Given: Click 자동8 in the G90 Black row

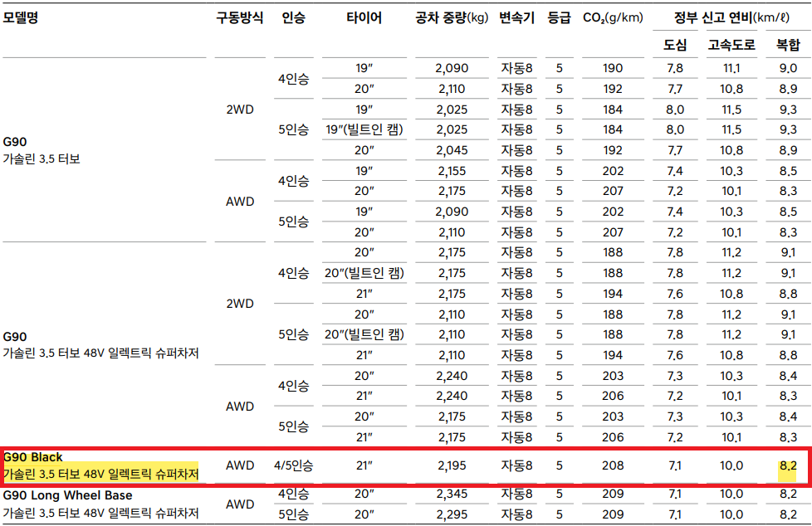Looking at the screenshot, I should 516,465.
